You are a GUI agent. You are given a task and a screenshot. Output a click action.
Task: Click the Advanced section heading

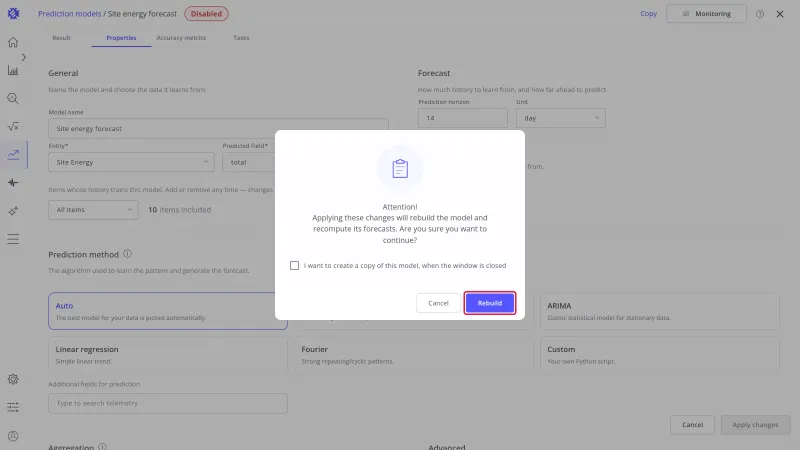447,447
